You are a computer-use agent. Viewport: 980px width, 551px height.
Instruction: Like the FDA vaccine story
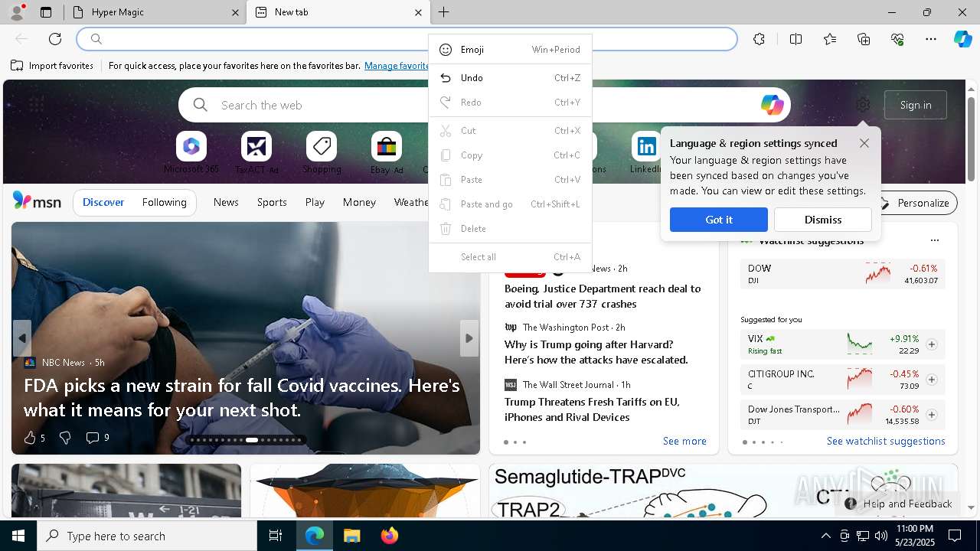(x=34, y=438)
